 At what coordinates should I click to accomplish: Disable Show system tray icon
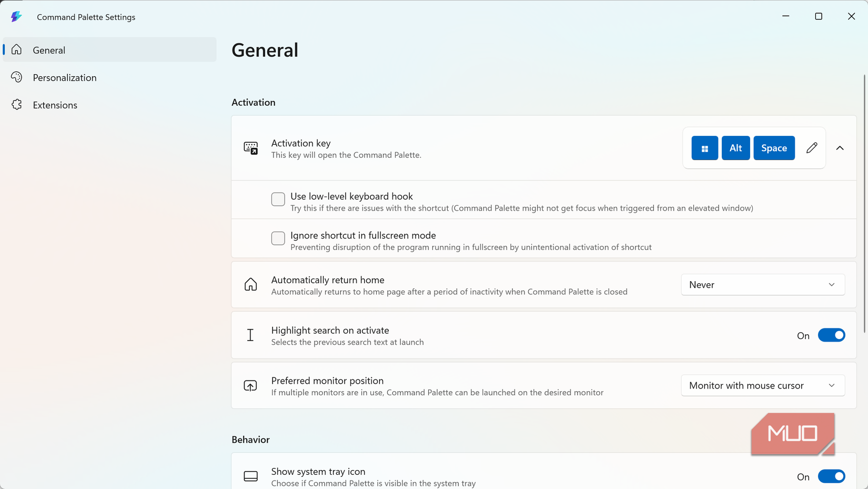pos(832,476)
